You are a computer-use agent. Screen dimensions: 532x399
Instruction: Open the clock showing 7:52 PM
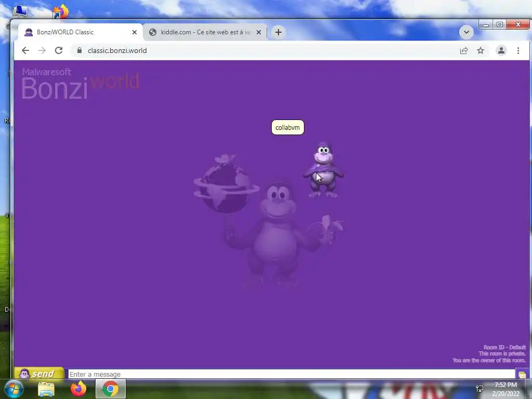(x=506, y=389)
